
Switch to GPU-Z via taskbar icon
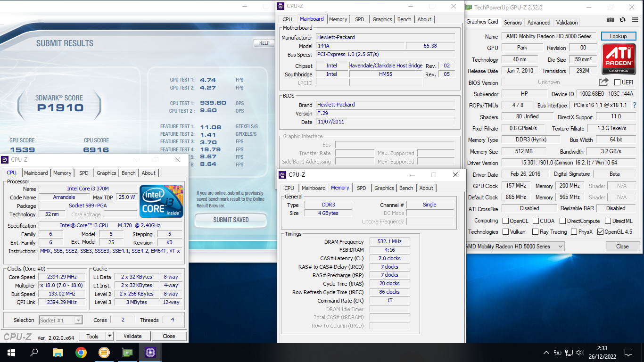pyautogui.click(x=127, y=352)
